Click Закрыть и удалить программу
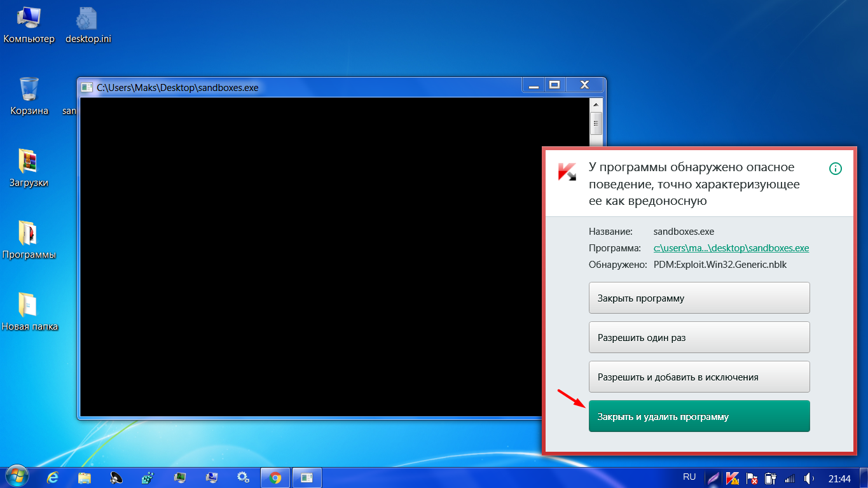868x488 pixels. pyautogui.click(x=699, y=416)
